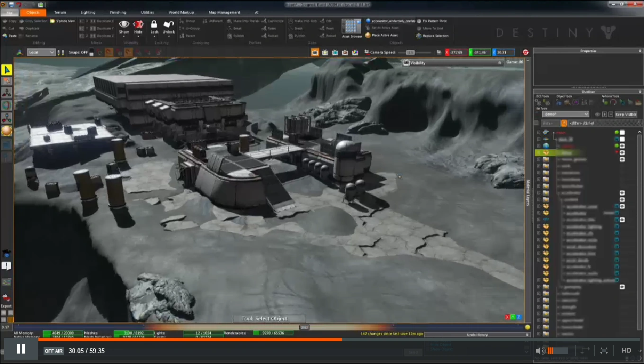Toggle the Keep Visible button

(626, 114)
